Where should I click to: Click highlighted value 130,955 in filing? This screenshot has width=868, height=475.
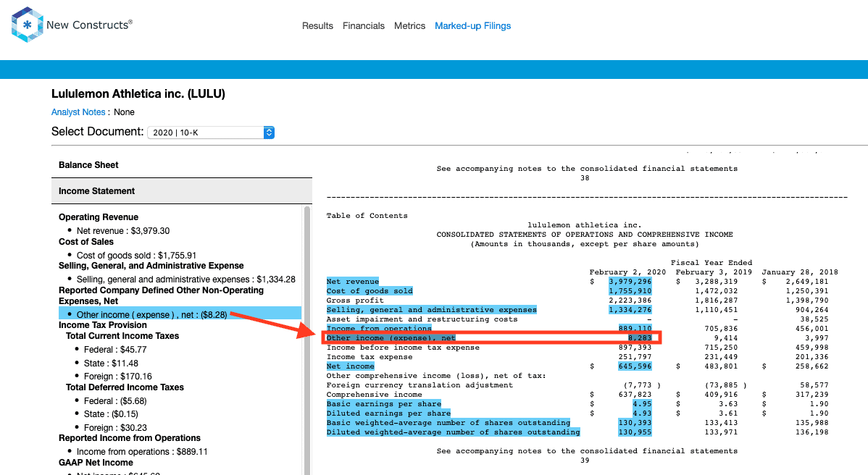point(635,432)
